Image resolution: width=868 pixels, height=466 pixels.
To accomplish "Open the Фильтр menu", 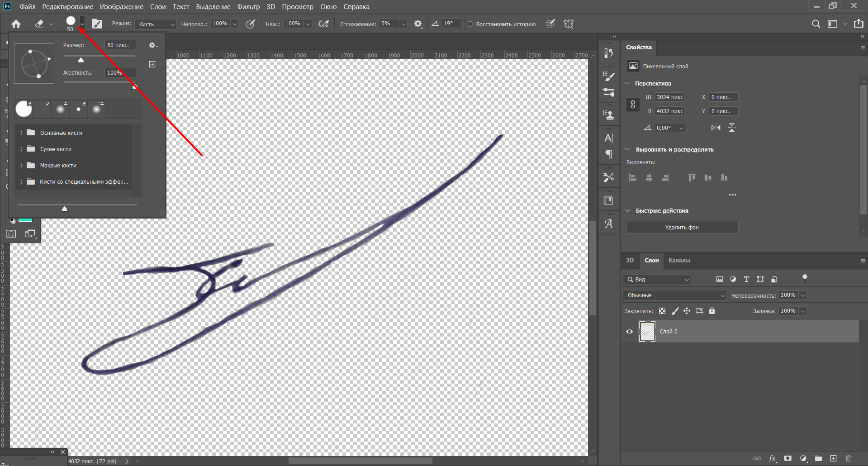I will coord(248,7).
